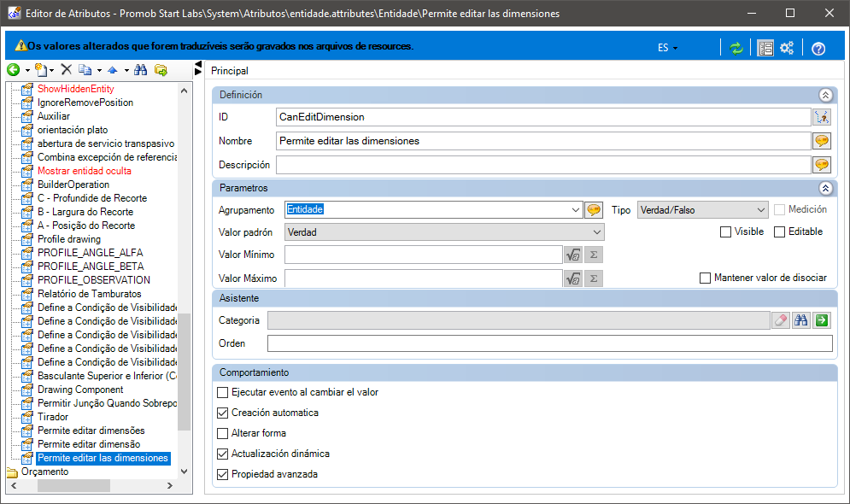The width and height of the screenshot is (850, 504).
Task: Click in the Orden input field
Action: 549,343
